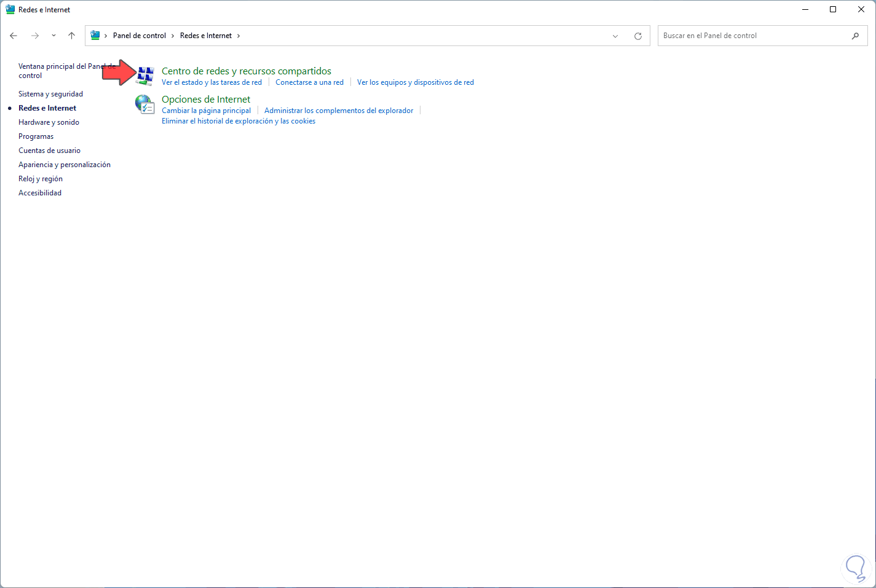Click the Control Panel icon in address bar

tap(95, 36)
